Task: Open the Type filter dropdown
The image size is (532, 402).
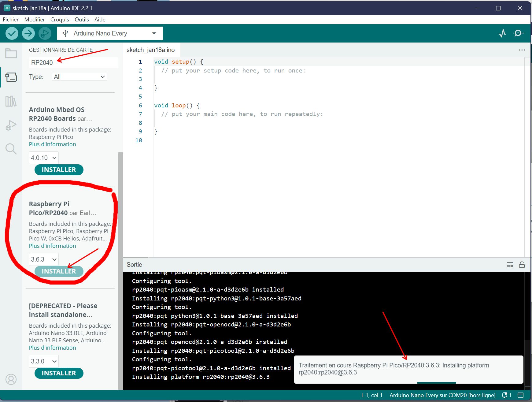Action: tap(79, 77)
